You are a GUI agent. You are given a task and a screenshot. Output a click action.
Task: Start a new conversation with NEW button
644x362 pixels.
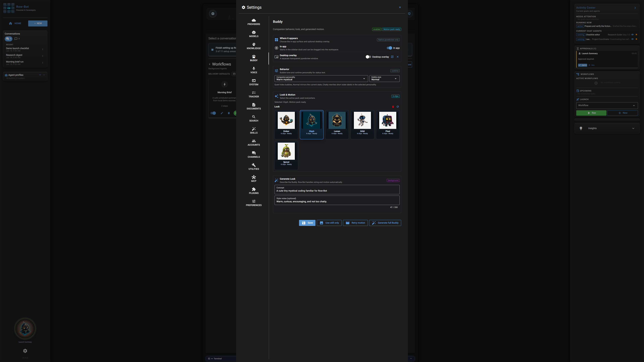pos(38,23)
